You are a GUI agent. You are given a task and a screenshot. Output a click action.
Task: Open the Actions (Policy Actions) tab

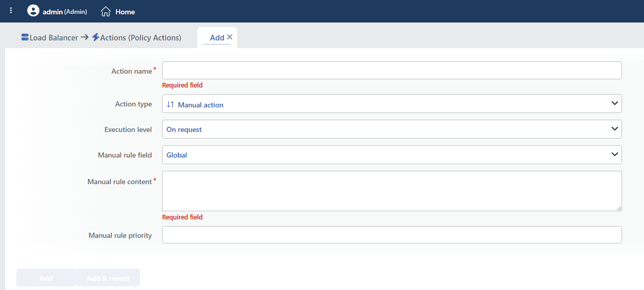tap(141, 37)
